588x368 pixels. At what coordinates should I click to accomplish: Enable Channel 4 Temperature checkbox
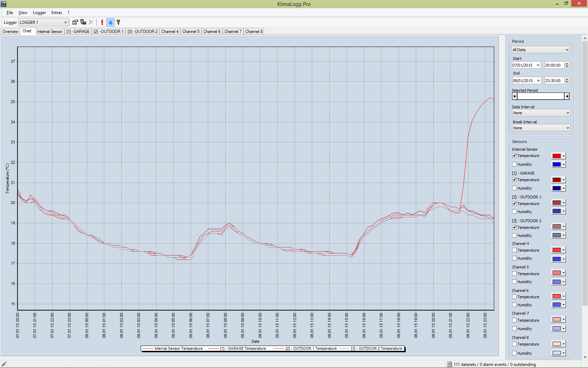(x=514, y=250)
